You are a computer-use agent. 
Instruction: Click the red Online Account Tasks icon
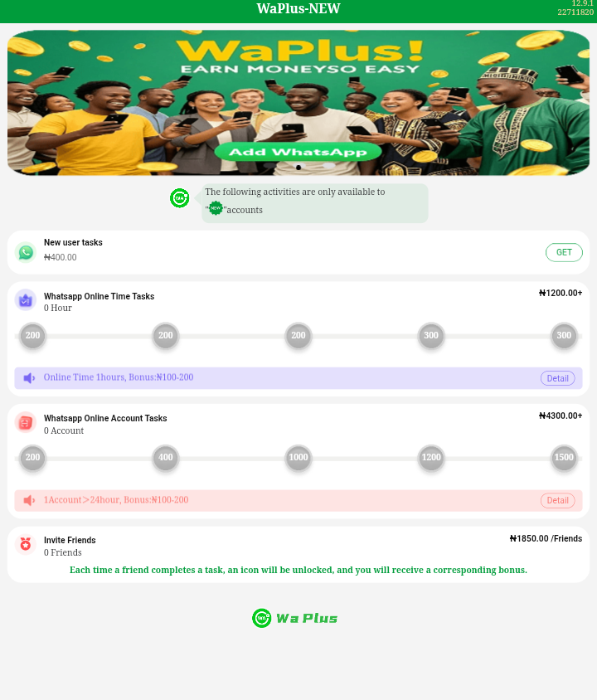26,422
